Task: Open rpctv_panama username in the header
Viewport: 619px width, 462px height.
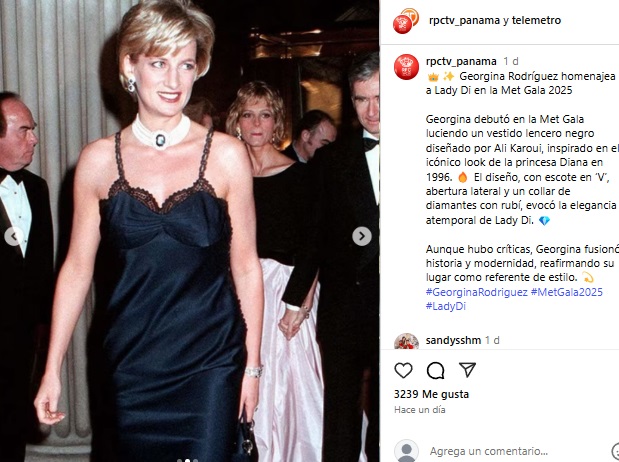Action: [464, 20]
